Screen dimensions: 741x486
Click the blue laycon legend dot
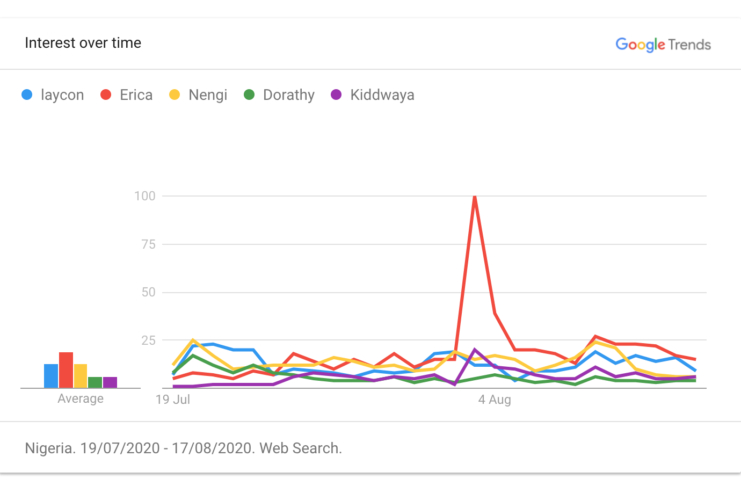pos(28,96)
